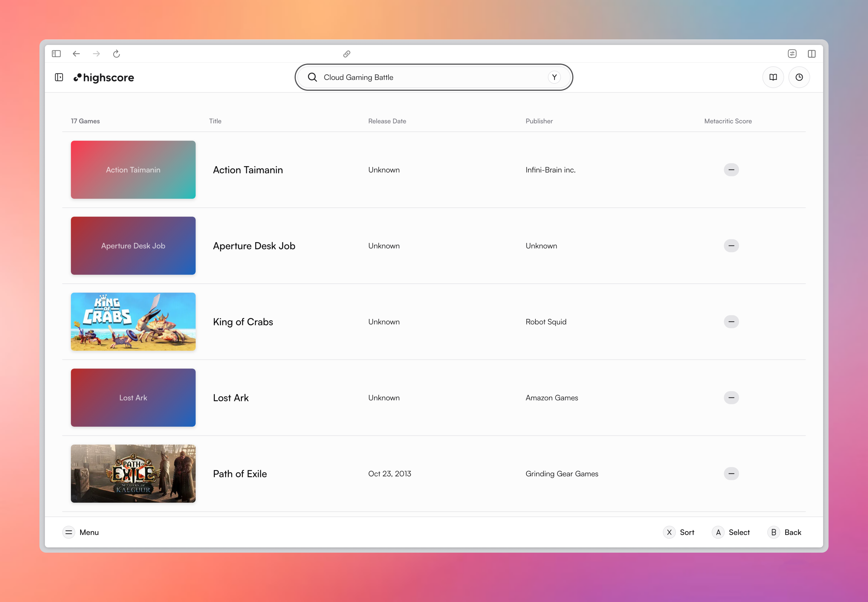This screenshot has height=602, width=868.
Task: Click Grinding Gear Games publisher
Action: pyautogui.click(x=562, y=473)
